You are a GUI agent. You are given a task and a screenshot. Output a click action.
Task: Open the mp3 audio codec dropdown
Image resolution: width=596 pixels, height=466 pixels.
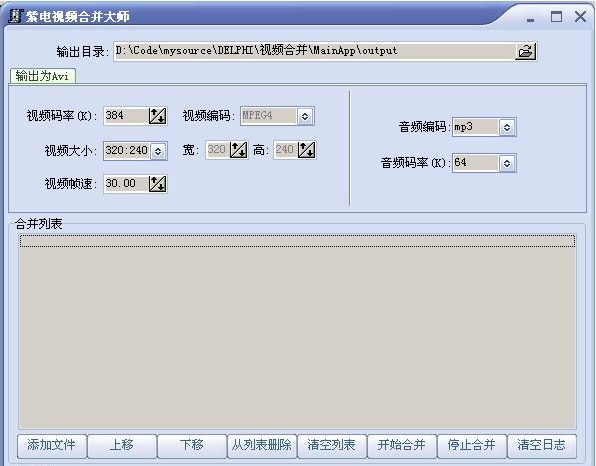click(507, 127)
